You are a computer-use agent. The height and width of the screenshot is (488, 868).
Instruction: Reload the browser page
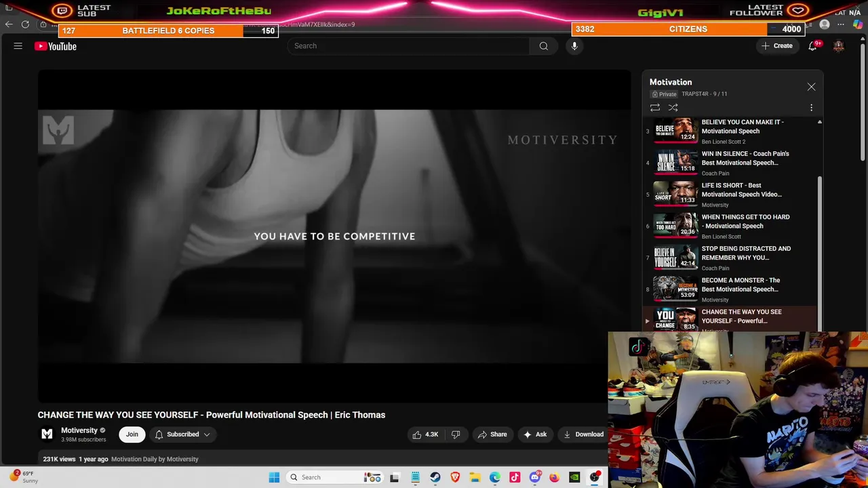25,24
